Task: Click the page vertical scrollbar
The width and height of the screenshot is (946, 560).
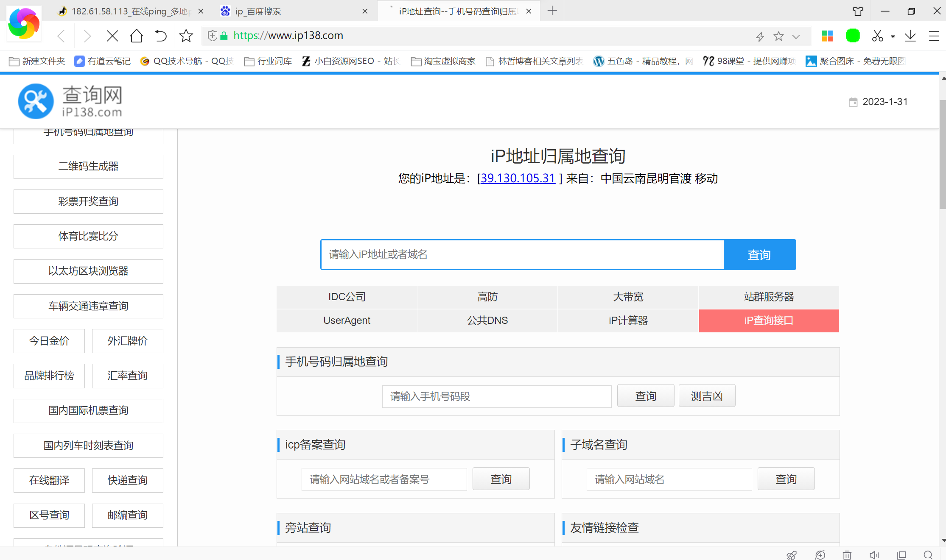Action: (942, 155)
